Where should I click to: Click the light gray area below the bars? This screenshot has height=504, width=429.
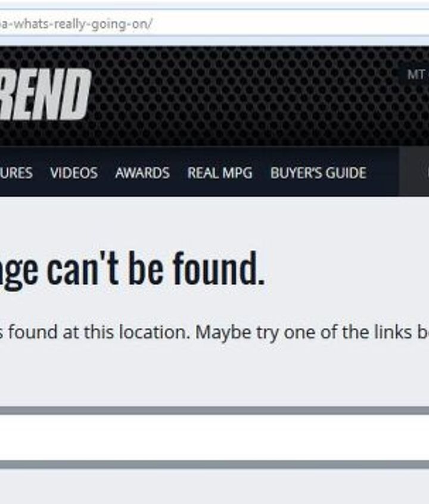[x=214, y=486]
